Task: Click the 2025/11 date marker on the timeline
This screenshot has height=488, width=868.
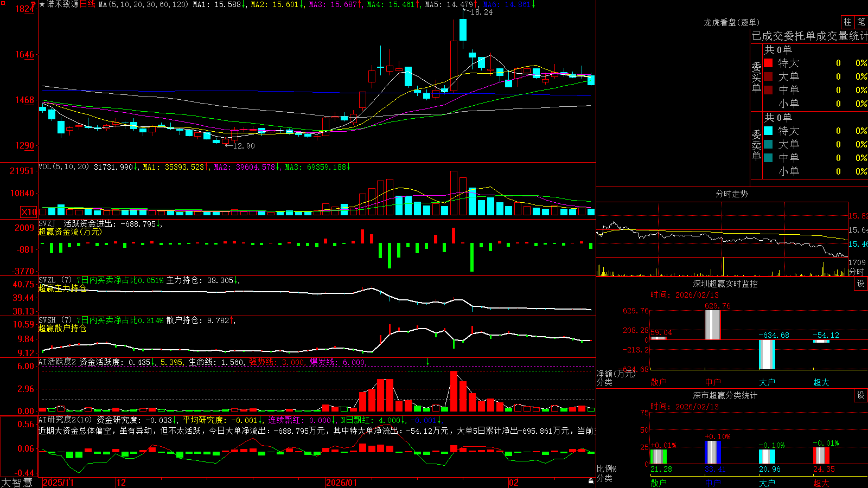Action: 58,483
